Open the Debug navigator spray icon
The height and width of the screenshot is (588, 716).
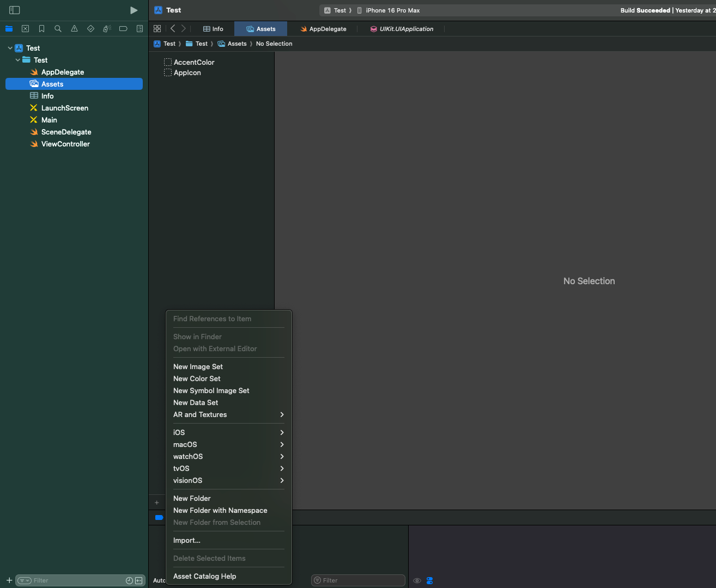[107, 29]
